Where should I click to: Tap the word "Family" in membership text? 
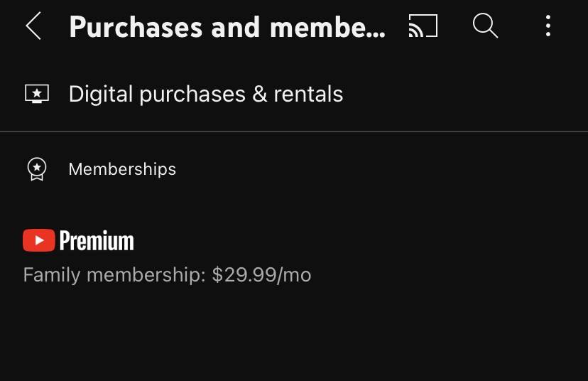(x=52, y=275)
